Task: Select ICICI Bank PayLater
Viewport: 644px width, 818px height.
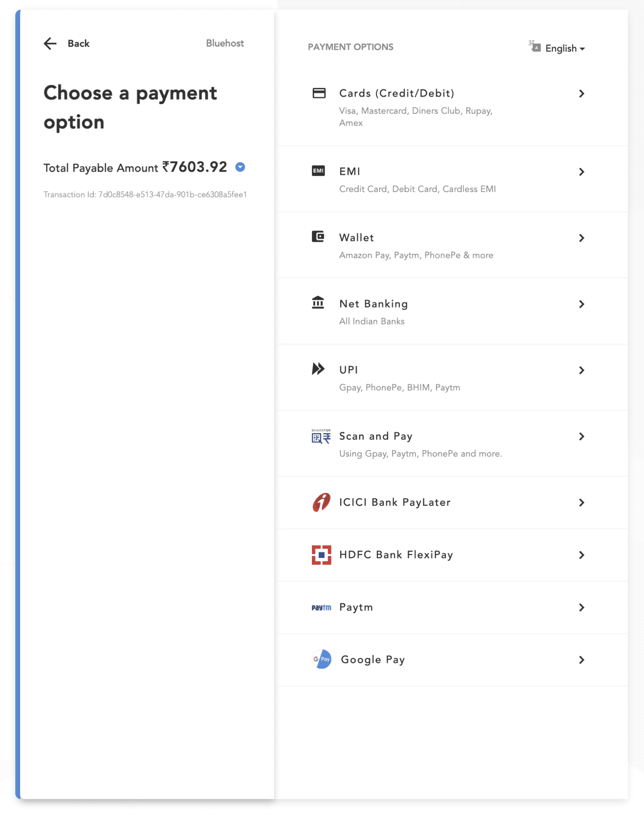Action: click(452, 503)
